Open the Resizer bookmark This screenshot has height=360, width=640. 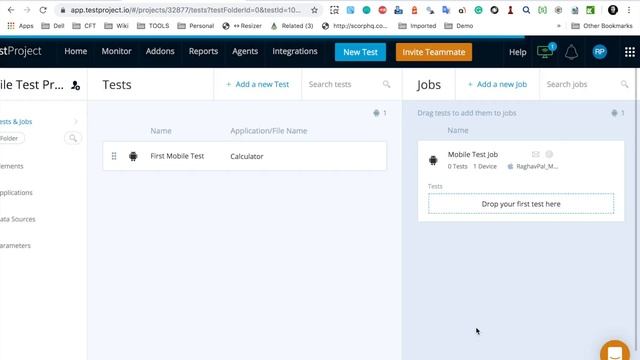point(242,26)
